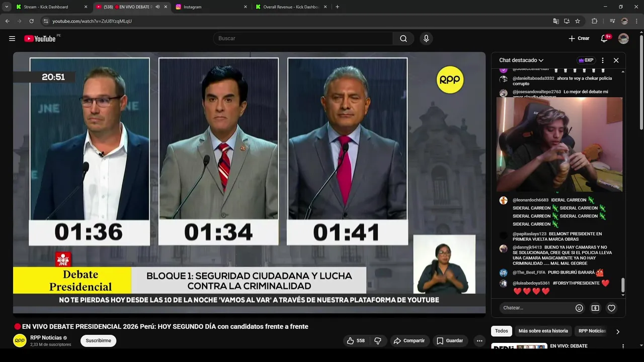Click the search magnifier button
644x362 pixels.
pos(404,39)
